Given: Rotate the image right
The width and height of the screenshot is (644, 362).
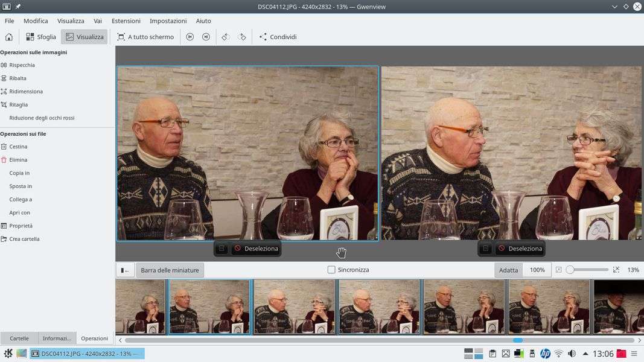Looking at the screenshot, I should click(x=242, y=37).
